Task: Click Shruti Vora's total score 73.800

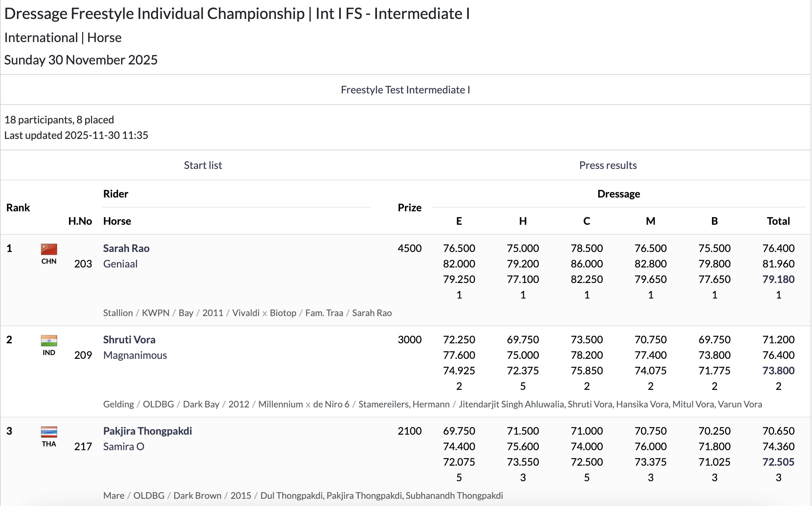Action: pyautogui.click(x=778, y=371)
